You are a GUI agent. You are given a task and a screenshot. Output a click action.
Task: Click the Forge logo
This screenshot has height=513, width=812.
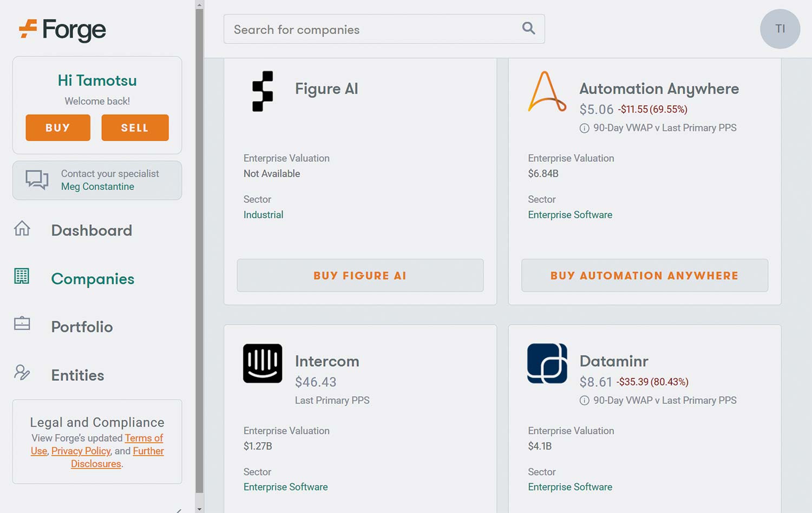62,30
